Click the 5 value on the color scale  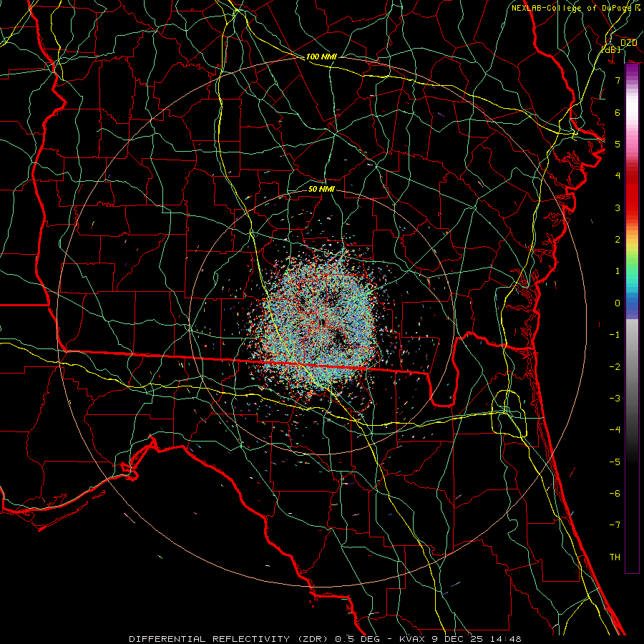pos(618,144)
